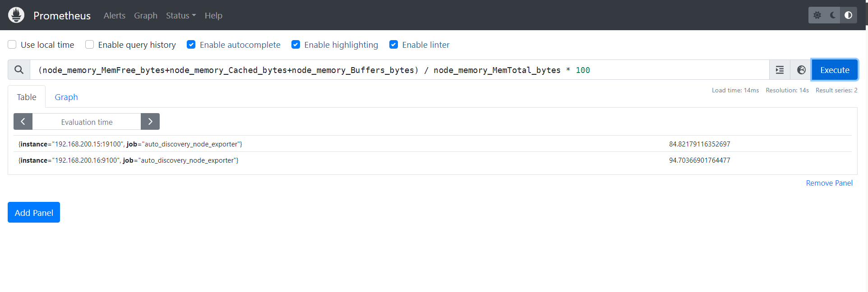868x292 pixels.
Task: Open the metrics explorer globe icon
Action: point(801,70)
